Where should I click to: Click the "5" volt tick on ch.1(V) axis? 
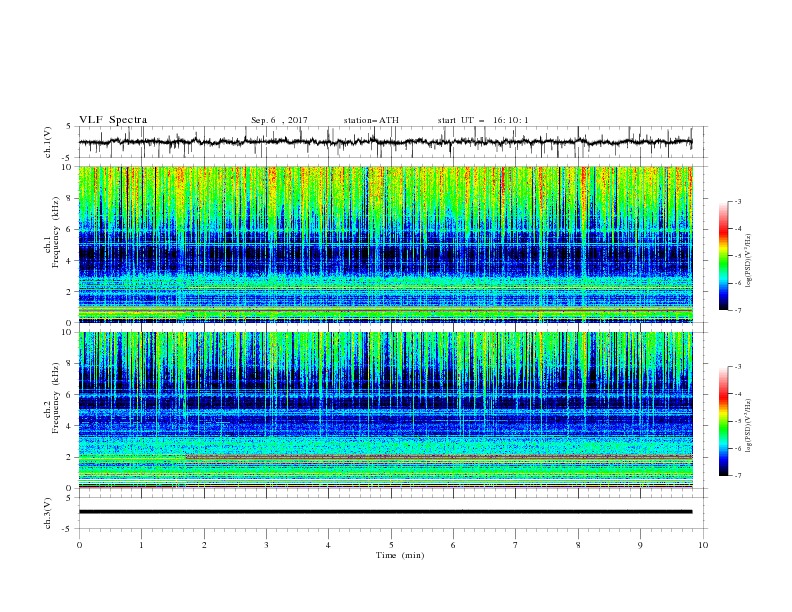point(70,126)
